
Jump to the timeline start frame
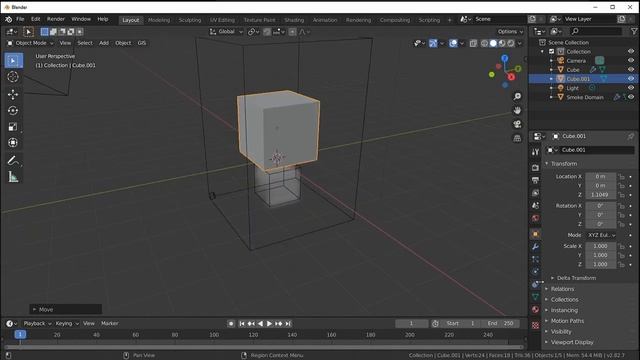click(242, 324)
